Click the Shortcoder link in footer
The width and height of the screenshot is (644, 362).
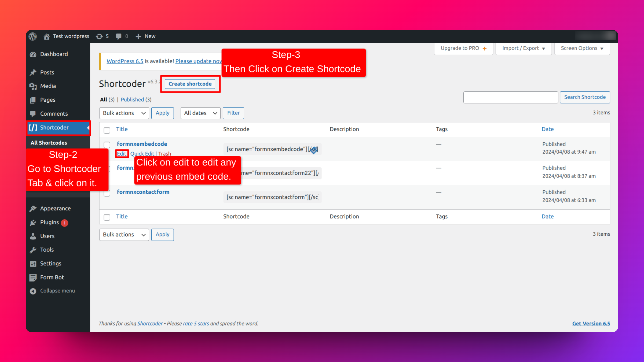coord(150,324)
